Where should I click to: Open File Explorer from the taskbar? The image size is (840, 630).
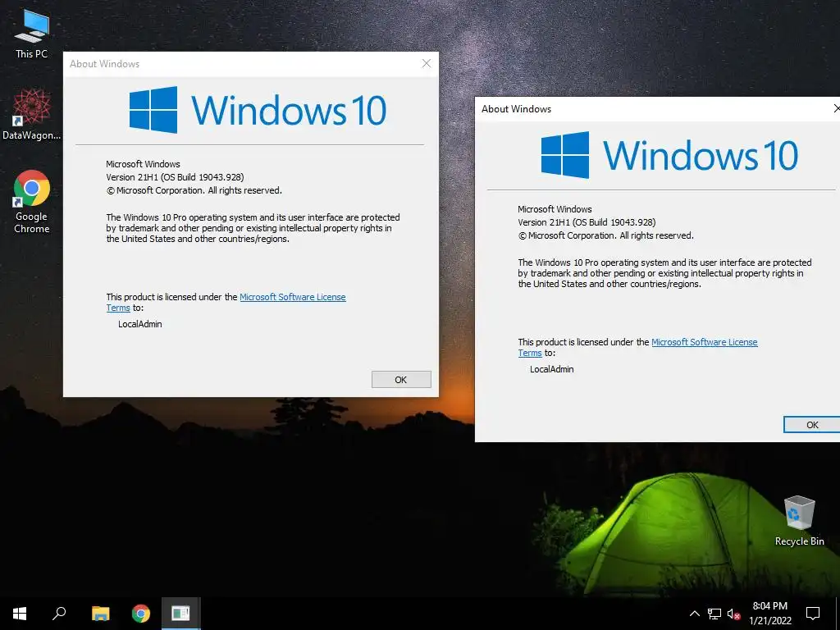(x=100, y=614)
